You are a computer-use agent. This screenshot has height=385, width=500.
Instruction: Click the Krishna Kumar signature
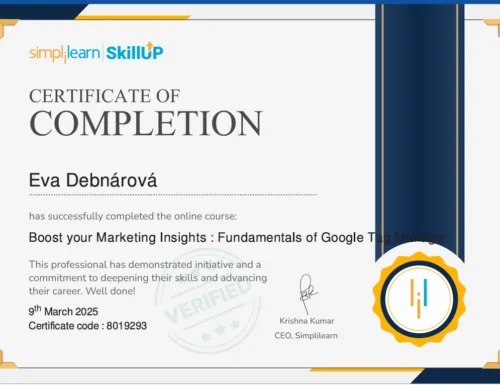tap(308, 294)
